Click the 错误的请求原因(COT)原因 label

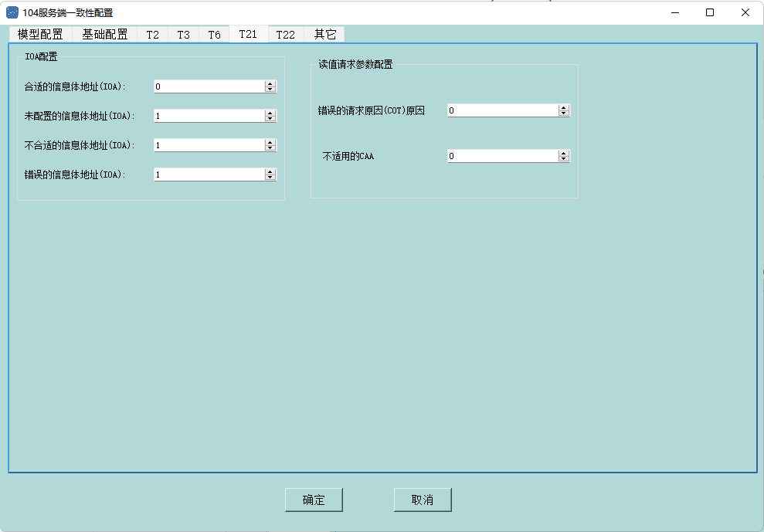[372, 110]
